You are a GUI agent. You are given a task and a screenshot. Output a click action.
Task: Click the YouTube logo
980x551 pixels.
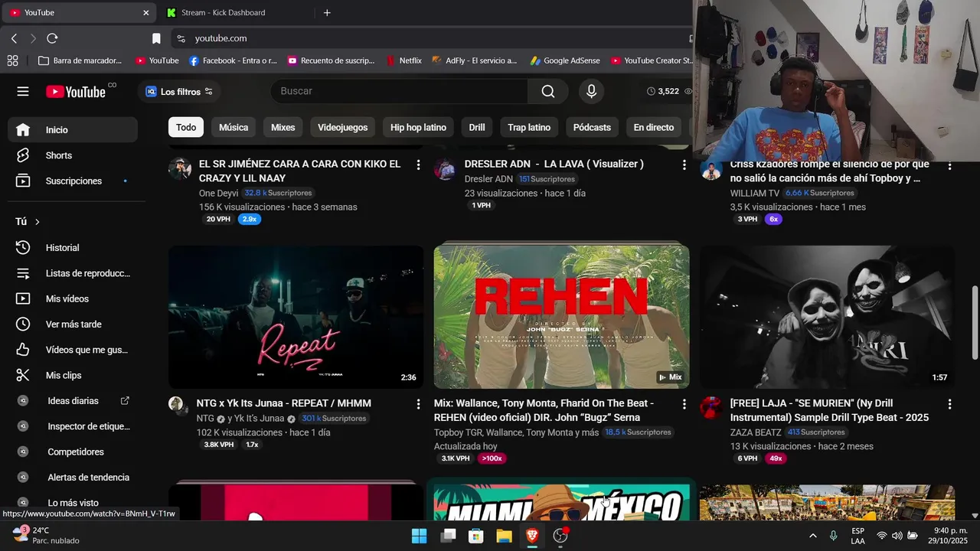point(76,92)
